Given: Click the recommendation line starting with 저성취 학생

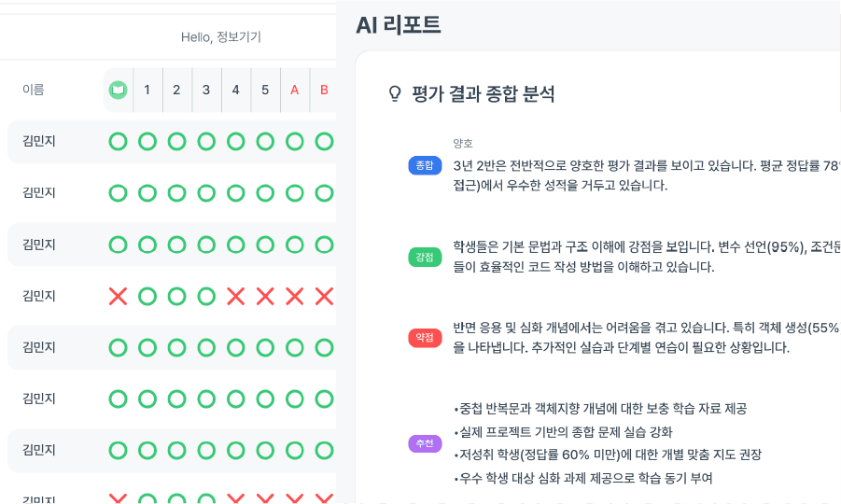Looking at the screenshot, I should click(x=608, y=455).
